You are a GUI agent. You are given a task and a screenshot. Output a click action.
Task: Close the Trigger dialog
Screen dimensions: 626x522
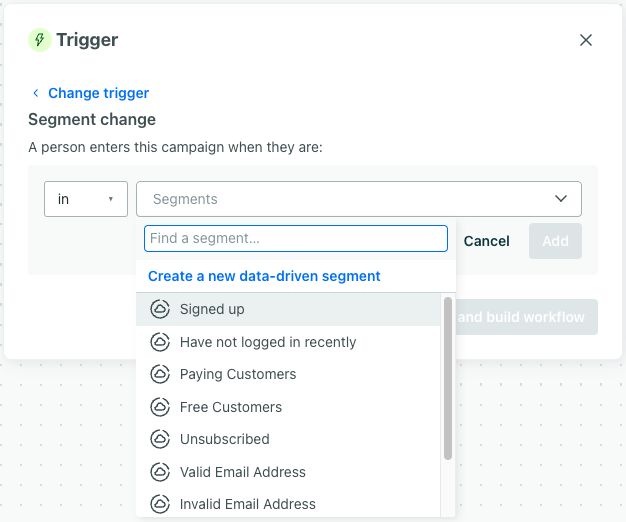click(x=586, y=40)
